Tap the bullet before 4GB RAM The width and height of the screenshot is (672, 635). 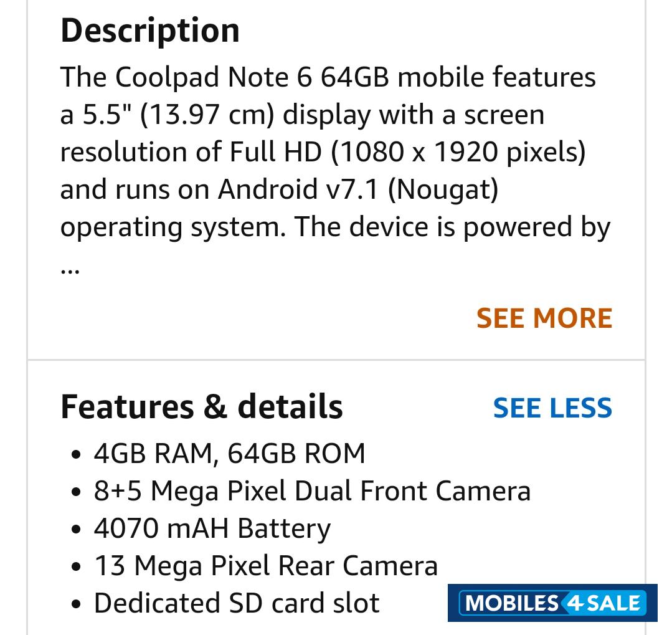point(76,455)
